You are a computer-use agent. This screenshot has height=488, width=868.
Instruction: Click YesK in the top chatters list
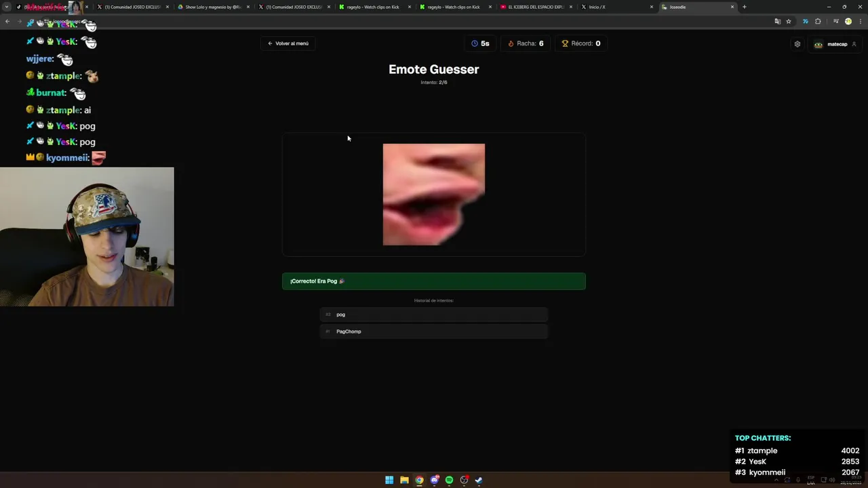click(757, 462)
